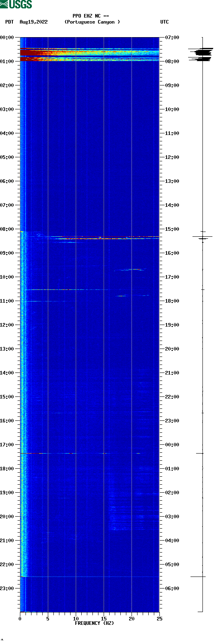220x644 pixels.
Task: Click the 02:00 PDT time label
Action: click(7, 85)
